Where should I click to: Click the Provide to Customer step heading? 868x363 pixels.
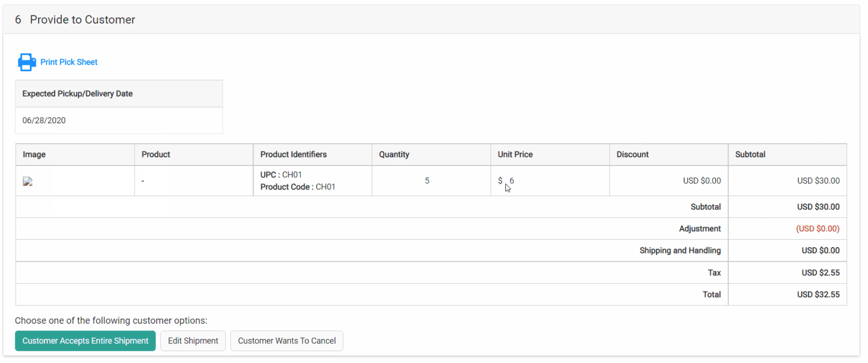pyautogui.click(x=83, y=20)
